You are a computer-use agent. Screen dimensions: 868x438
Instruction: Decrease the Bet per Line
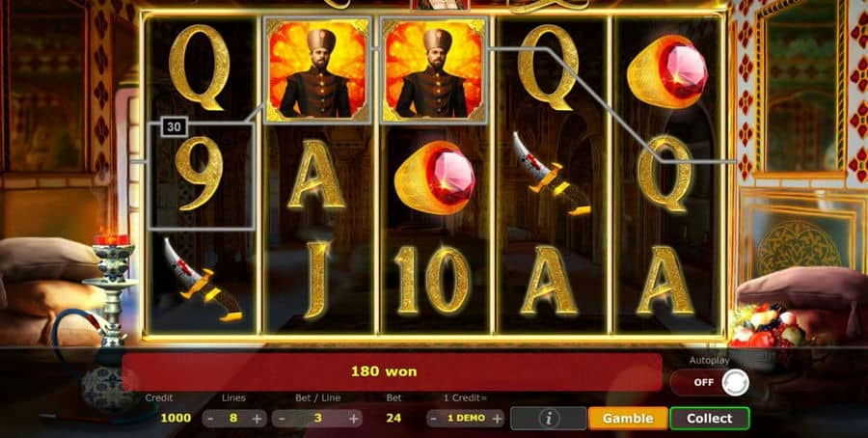[282, 418]
